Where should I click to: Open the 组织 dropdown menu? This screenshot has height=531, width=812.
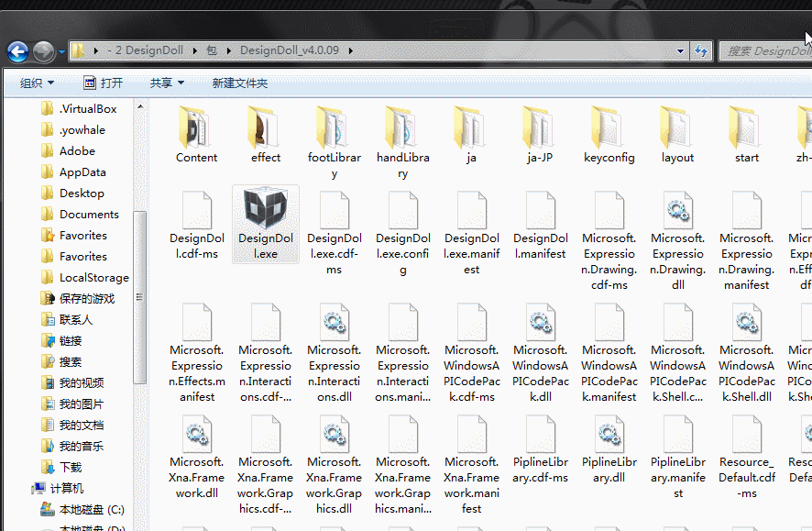(x=37, y=83)
